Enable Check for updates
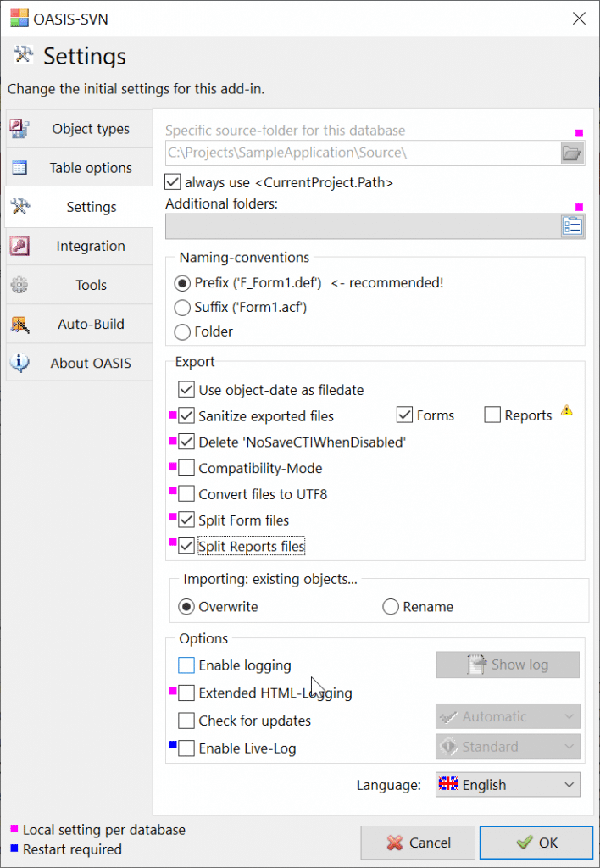The width and height of the screenshot is (600, 868). pyautogui.click(x=186, y=721)
